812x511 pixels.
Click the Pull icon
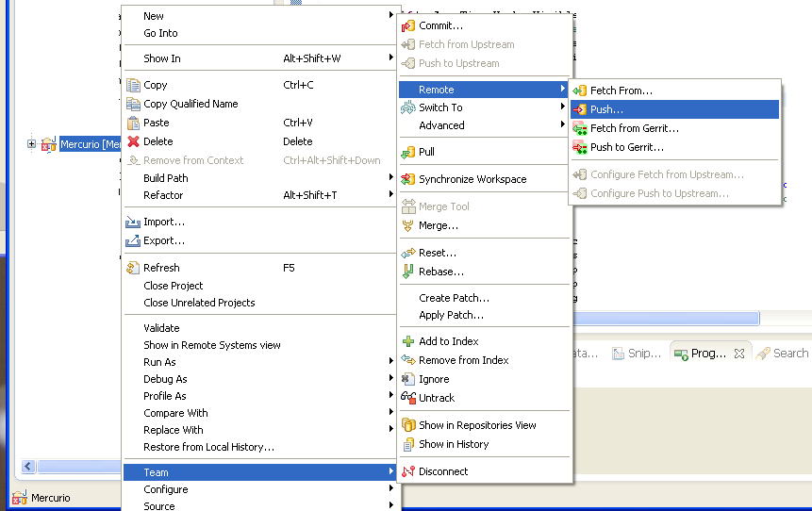[408, 152]
